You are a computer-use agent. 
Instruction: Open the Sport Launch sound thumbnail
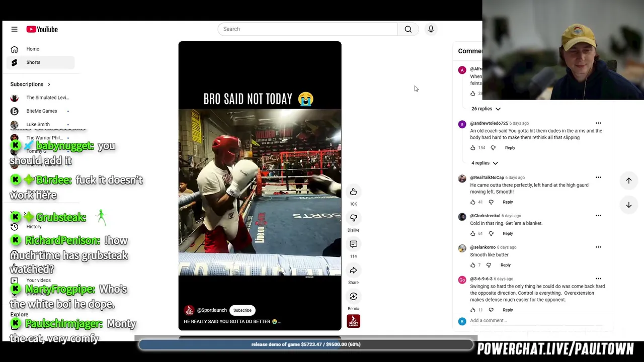point(353,321)
